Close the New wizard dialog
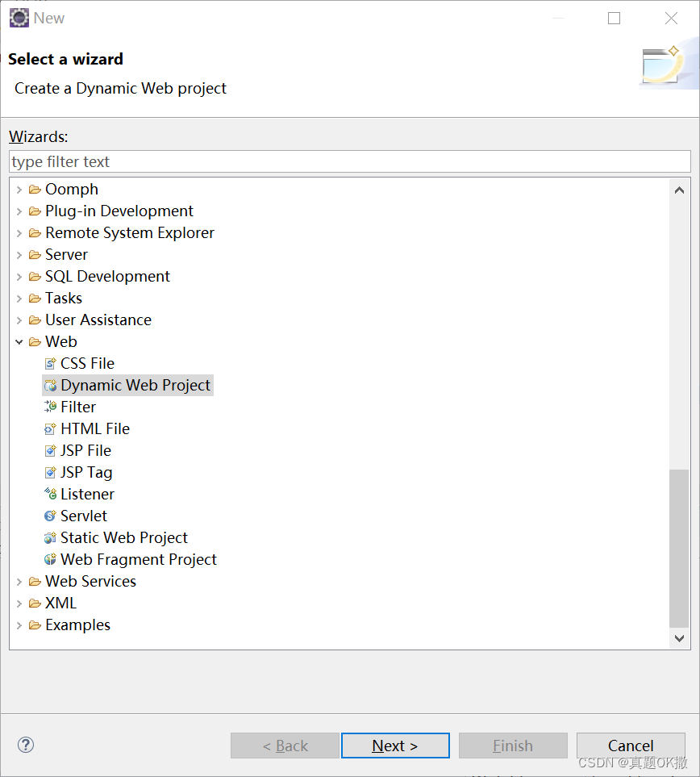Image resolution: width=700 pixels, height=777 pixels. tap(671, 19)
